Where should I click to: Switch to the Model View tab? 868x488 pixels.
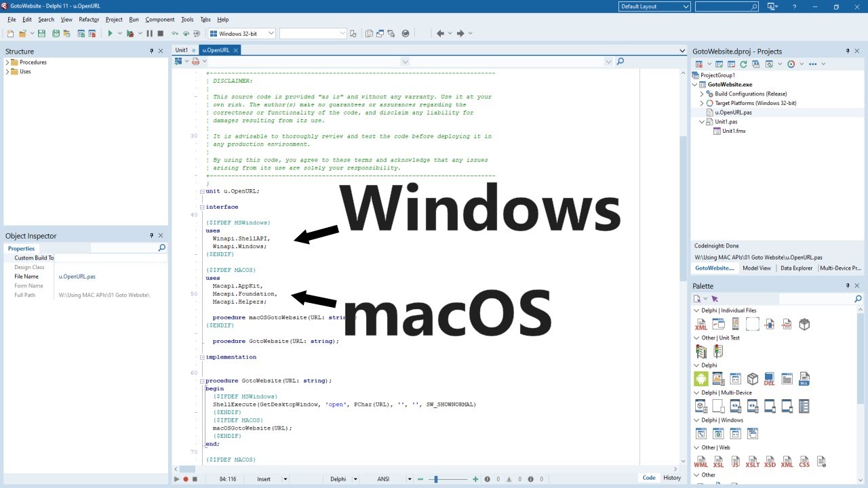[x=757, y=268]
